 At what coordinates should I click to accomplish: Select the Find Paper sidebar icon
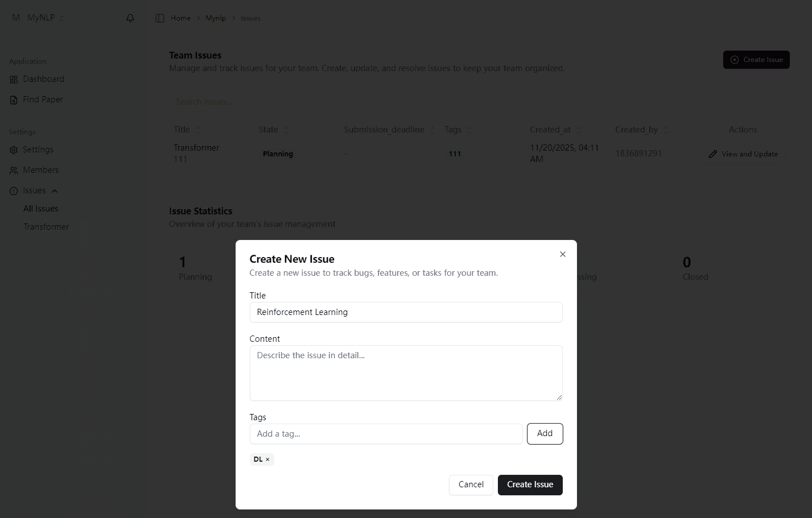point(13,100)
